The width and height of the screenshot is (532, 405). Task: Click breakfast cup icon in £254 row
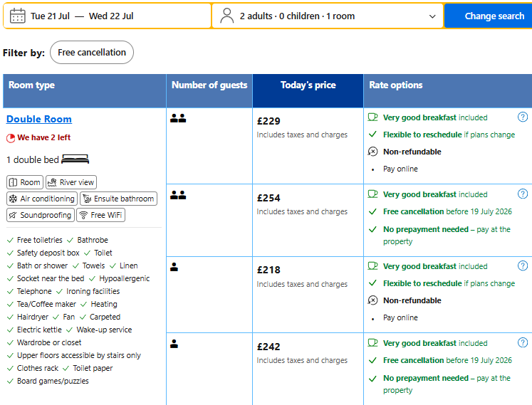tap(372, 194)
